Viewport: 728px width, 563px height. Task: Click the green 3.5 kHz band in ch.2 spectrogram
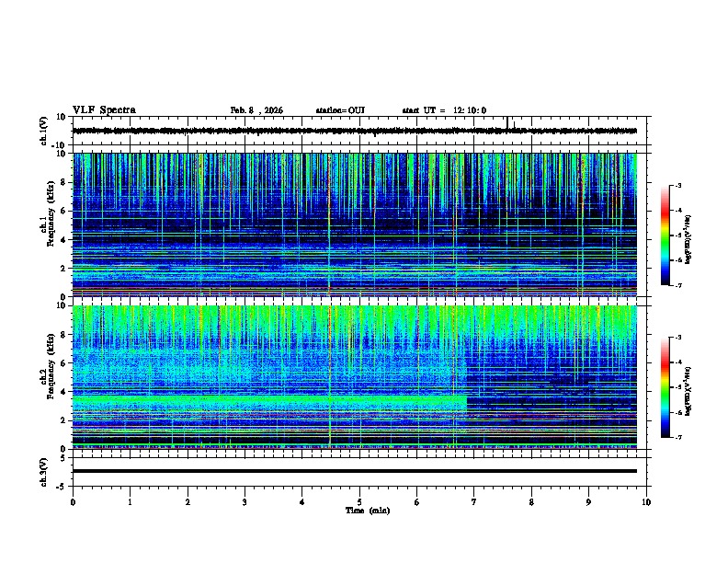[x=269, y=400]
